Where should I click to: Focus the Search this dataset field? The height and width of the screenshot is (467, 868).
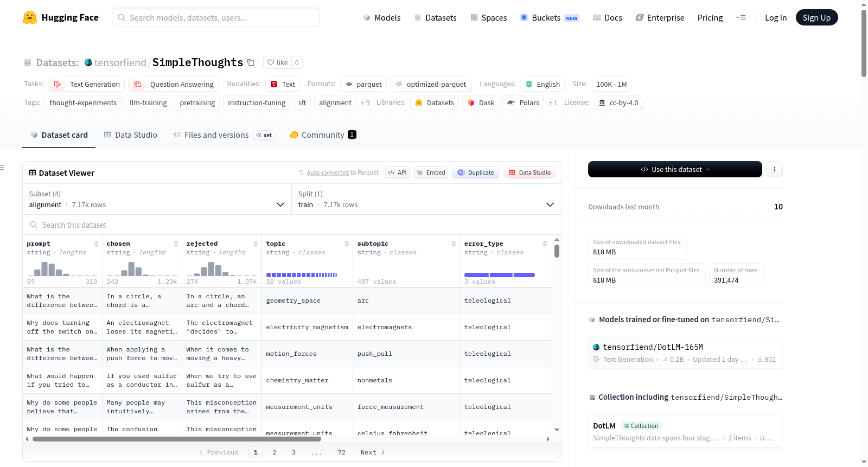coord(292,225)
